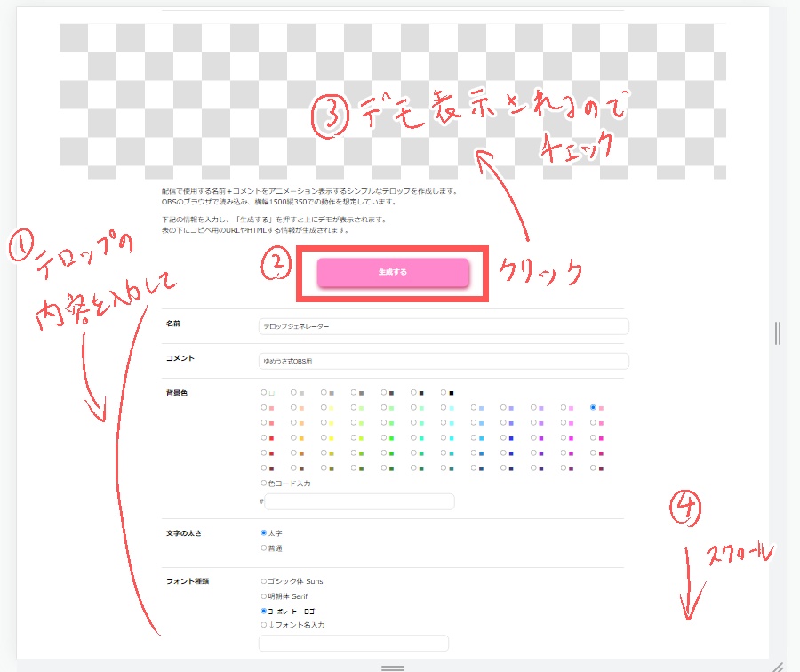Select the 太字 (bold) text weight option
The height and width of the screenshot is (672, 800).
(262, 532)
